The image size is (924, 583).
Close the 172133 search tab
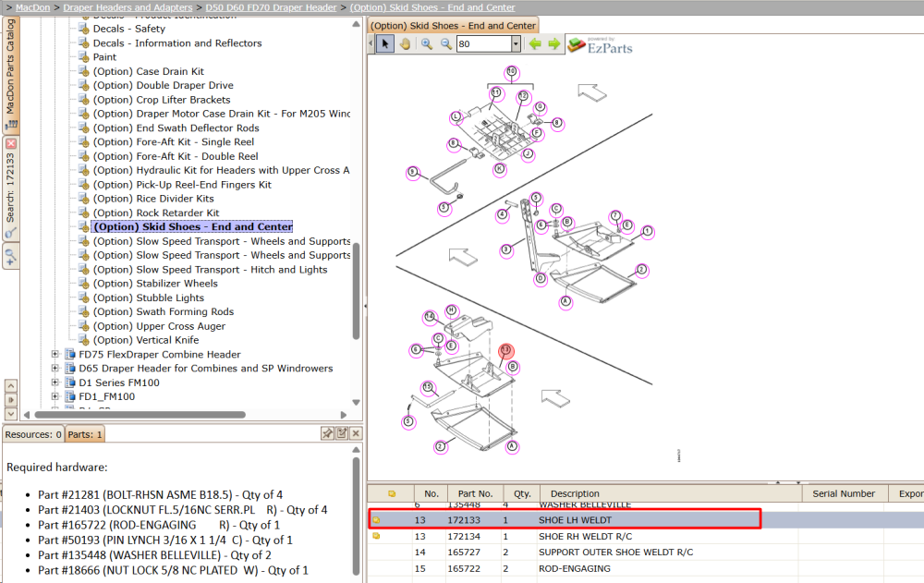coord(11,143)
